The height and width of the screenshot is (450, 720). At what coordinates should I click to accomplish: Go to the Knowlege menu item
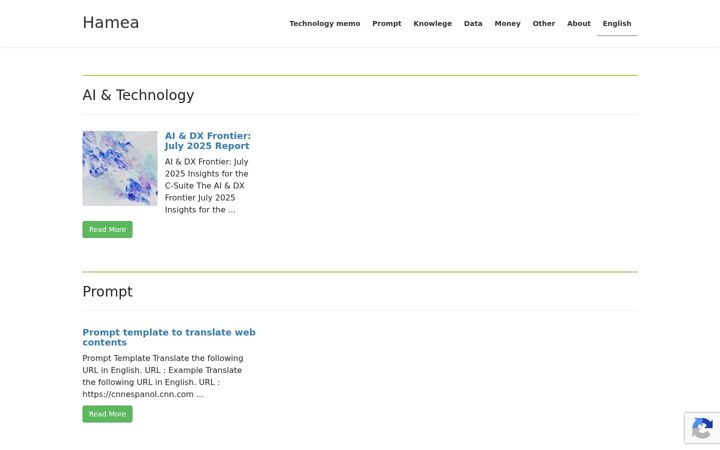click(x=433, y=23)
